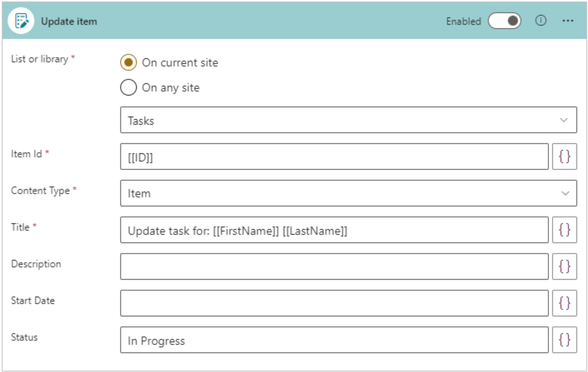Insert variable into Item Id field

coord(564,157)
